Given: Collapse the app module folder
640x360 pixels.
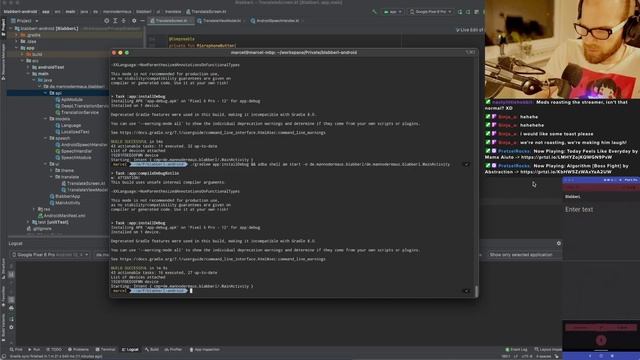Looking at the screenshot, I should [16, 48].
